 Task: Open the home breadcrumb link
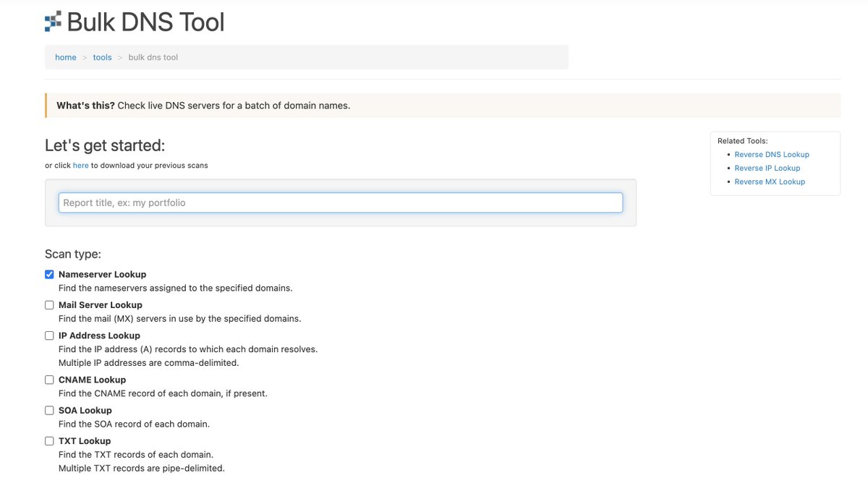tap(66, 57)
